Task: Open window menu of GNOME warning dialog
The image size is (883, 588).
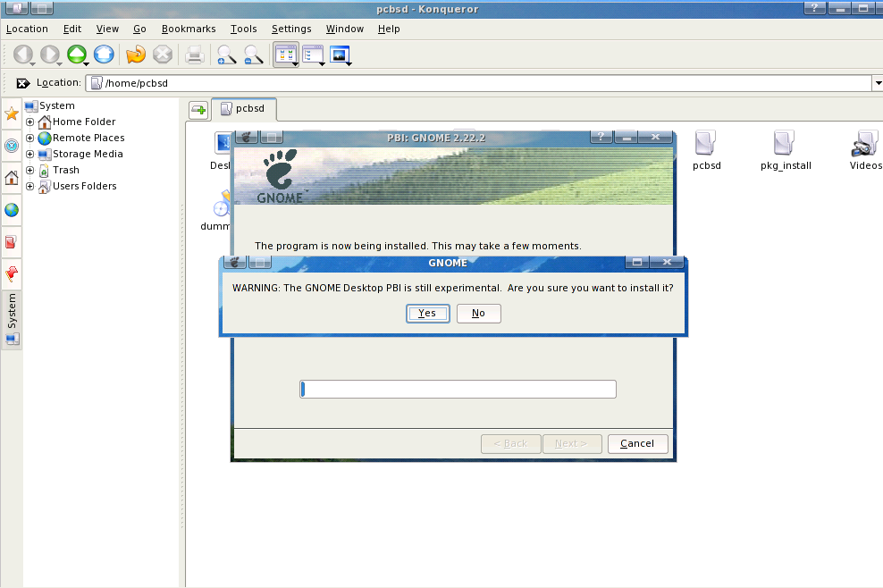Action: coord(235,263)
